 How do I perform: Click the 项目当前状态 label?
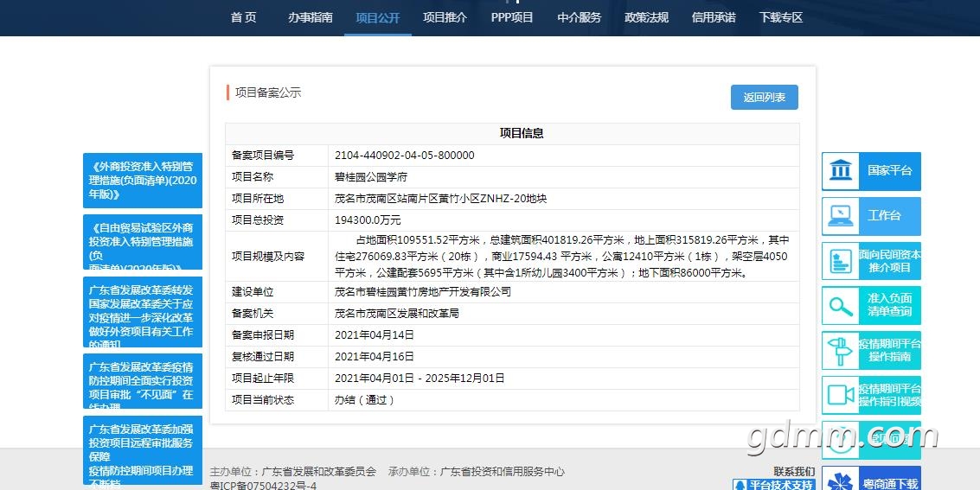pos(262,400)
